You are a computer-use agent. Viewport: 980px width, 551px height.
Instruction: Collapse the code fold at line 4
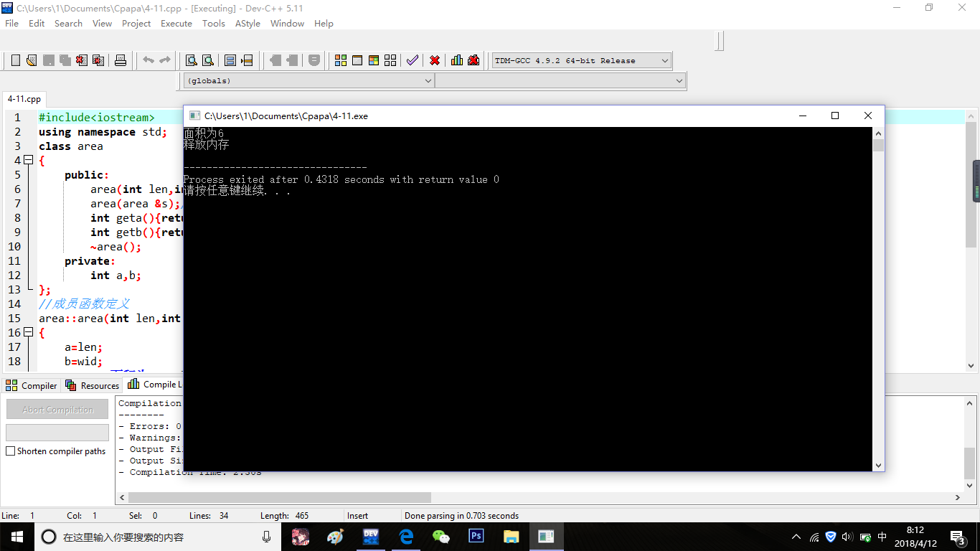pos(28,161)
